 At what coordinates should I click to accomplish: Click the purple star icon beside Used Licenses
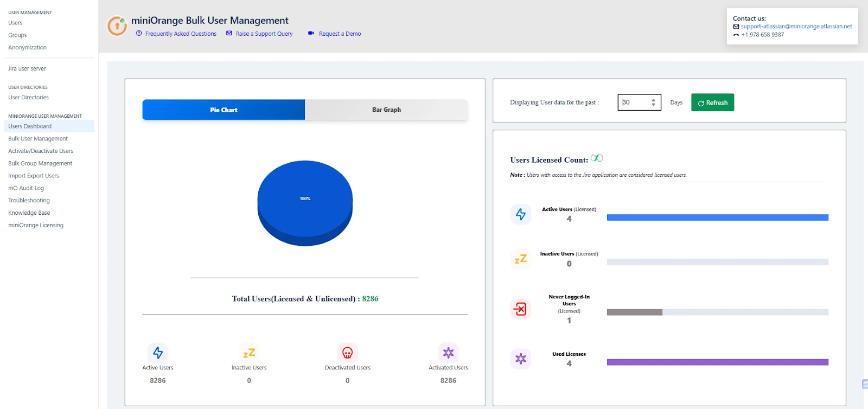click(x=521, y=359)
